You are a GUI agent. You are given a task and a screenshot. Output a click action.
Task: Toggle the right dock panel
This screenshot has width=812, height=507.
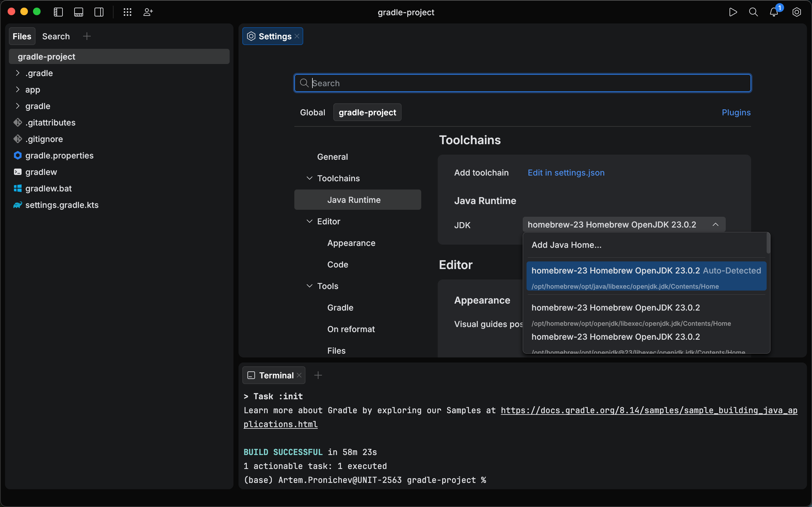pyautogui.click(x=99, y=12)
